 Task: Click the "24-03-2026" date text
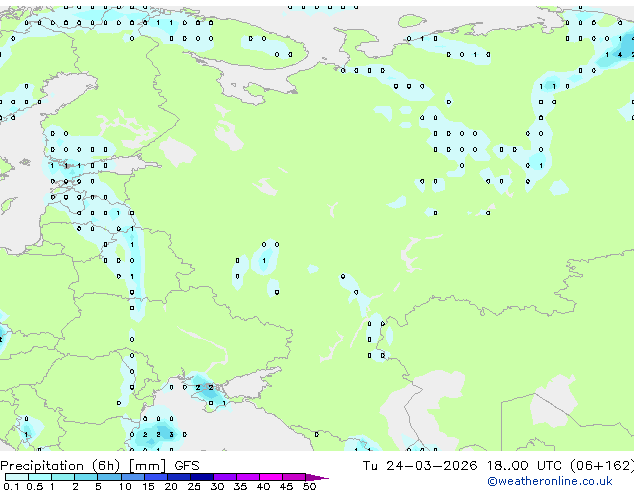(431, 466)
